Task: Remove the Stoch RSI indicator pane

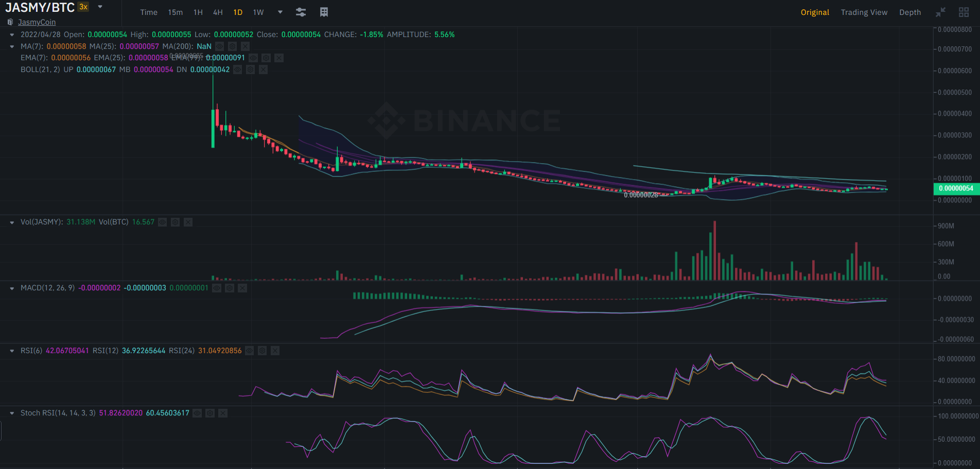Action: (223, 413)
